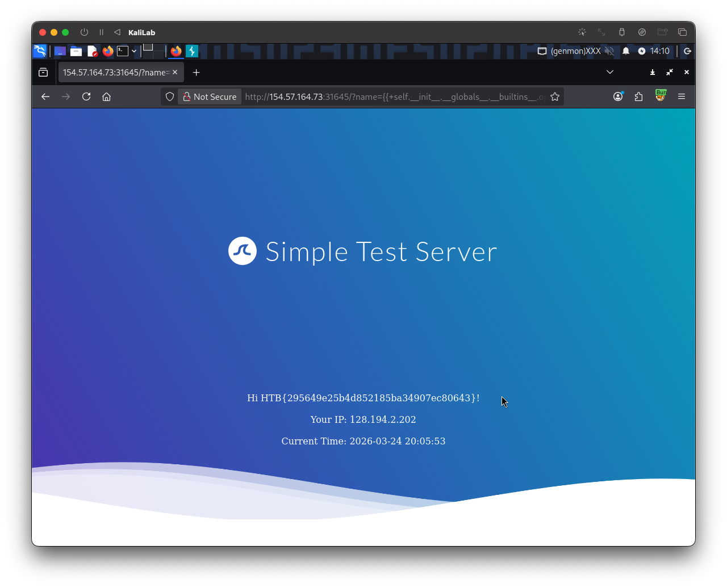Open the Burp proxy extension icon
727x588 pixels.
tap(661, 96)
